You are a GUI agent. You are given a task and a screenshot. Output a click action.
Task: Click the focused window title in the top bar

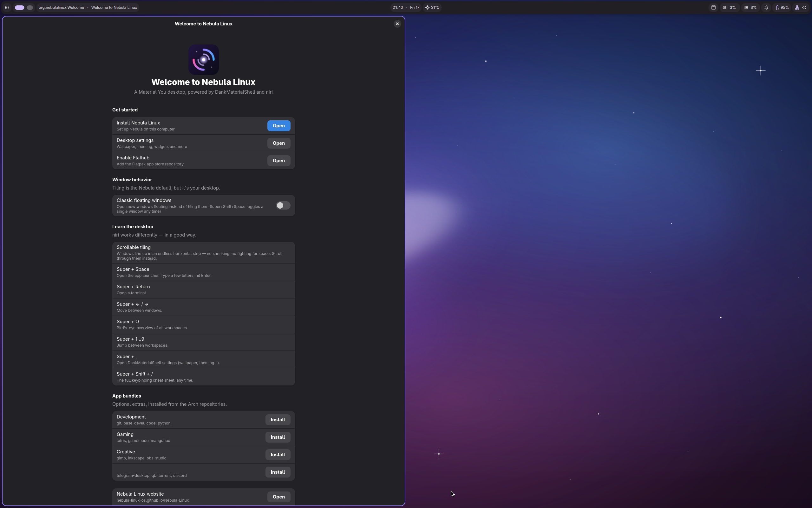point(114,7)
